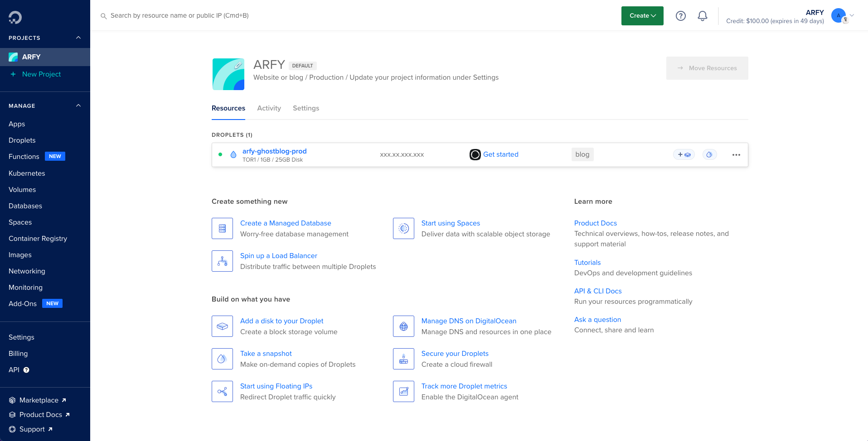Click Move Resources button

click(707, 68)
